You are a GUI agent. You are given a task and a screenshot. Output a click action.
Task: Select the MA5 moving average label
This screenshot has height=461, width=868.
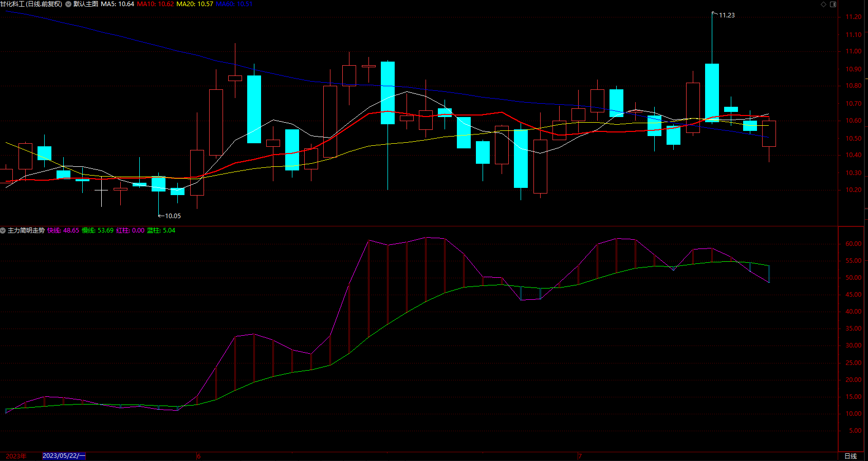coord(117,4)
